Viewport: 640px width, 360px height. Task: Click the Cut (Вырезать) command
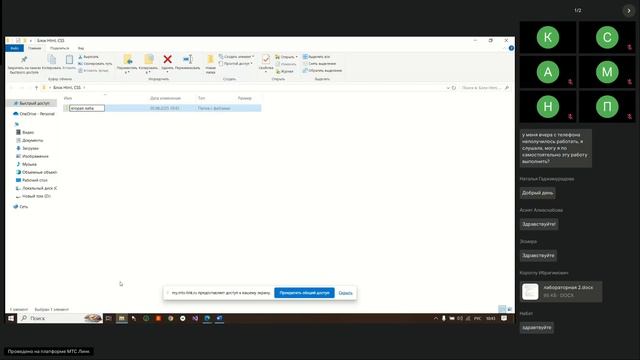tap(88, 57)
